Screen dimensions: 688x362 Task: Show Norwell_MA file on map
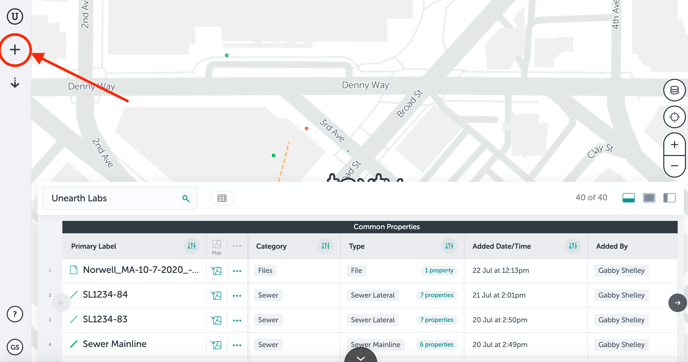tap(216, 271)
